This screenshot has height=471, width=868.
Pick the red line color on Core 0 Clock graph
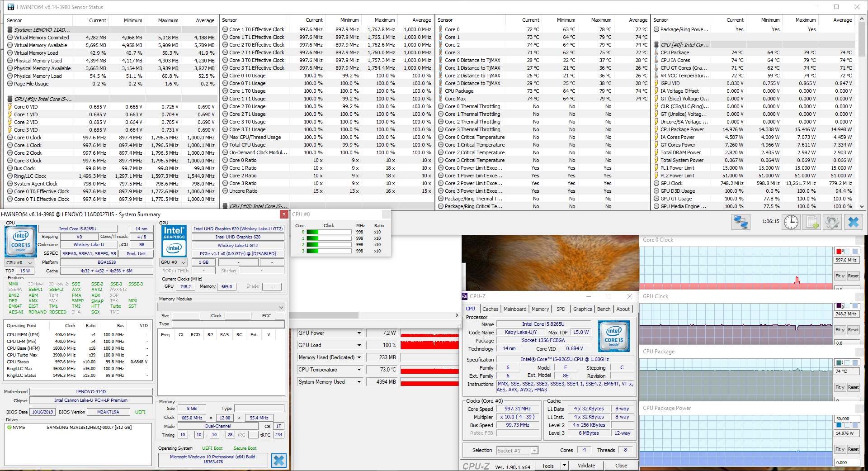(x=839, y=252)
